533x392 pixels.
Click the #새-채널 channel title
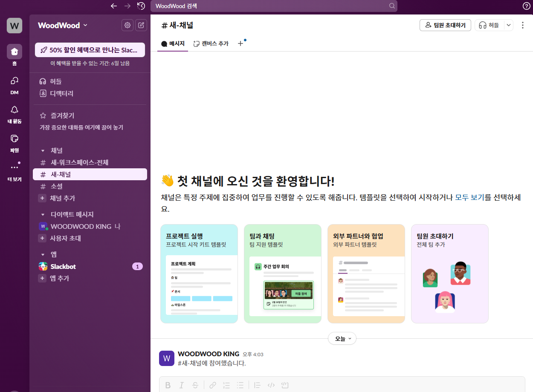(x=177, y=25)
